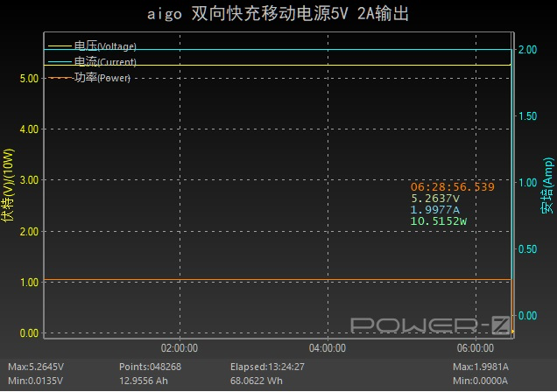Viewport: 557px width, 392px height.
Task: Click the yellow voltage legend line swatch
Action: coord(60,46)
